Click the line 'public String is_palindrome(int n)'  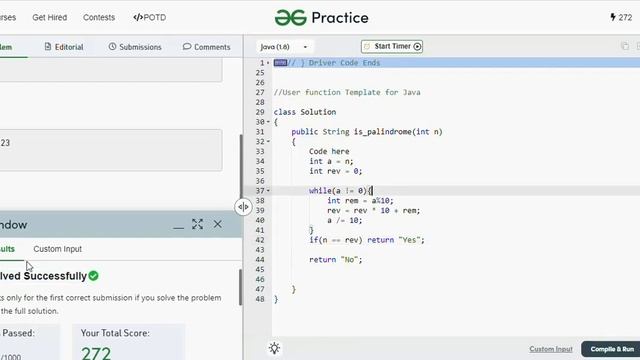(367, 132)
